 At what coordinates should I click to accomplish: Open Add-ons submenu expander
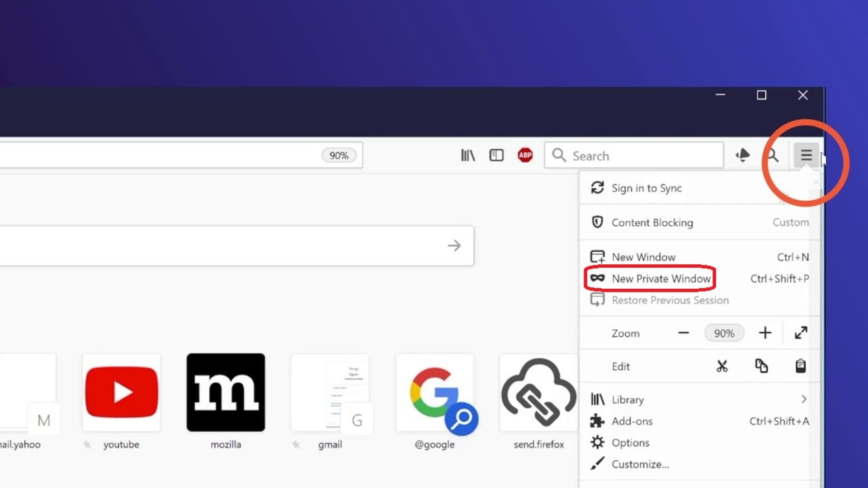(x=805, y=421)
